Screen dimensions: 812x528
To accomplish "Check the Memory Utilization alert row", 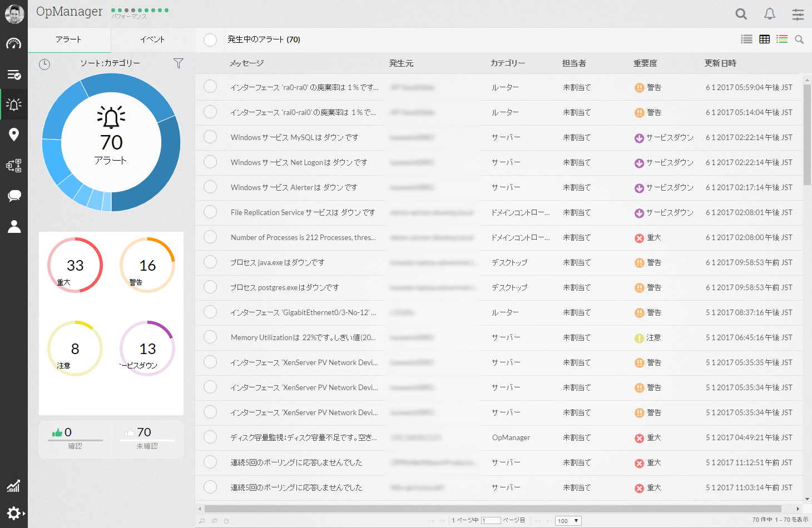I will pyautogui.click(x=210, y=337).
